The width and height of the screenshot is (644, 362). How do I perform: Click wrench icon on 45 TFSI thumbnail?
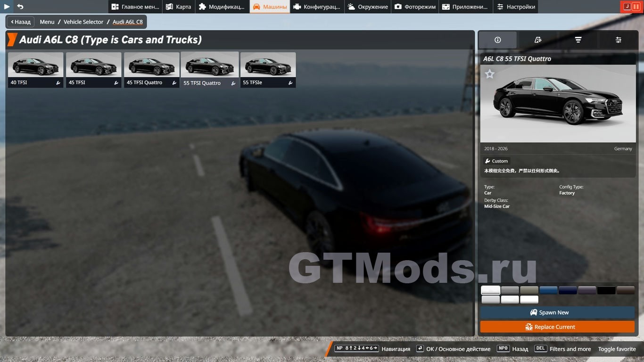pos(116,83)
